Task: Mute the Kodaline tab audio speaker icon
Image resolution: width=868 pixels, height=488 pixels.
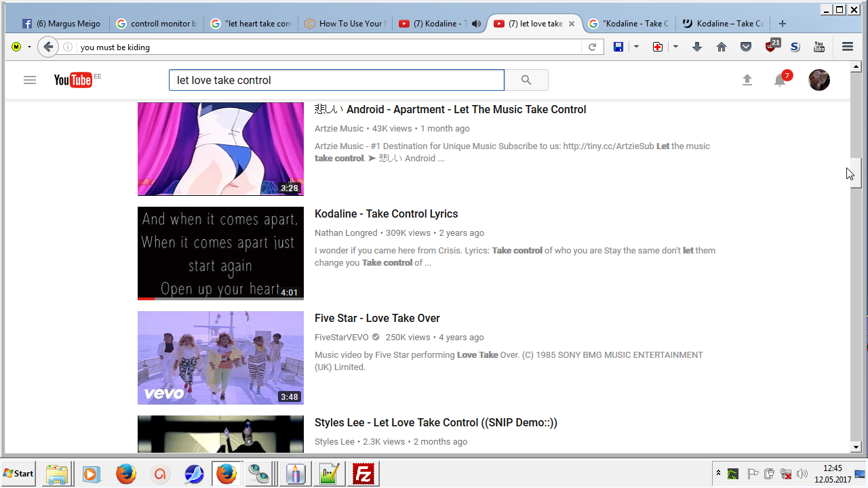Action: click(x=477, y=24)
